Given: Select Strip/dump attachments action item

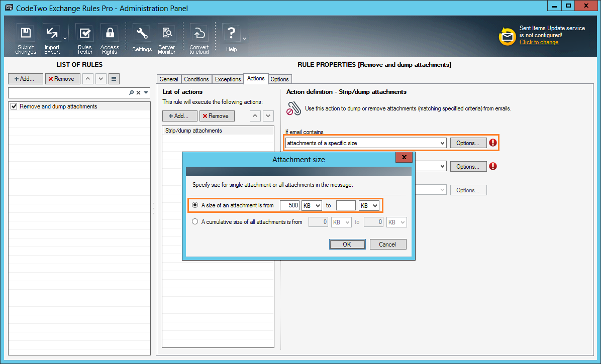Looking at the screenshot, I should (218, 131).
